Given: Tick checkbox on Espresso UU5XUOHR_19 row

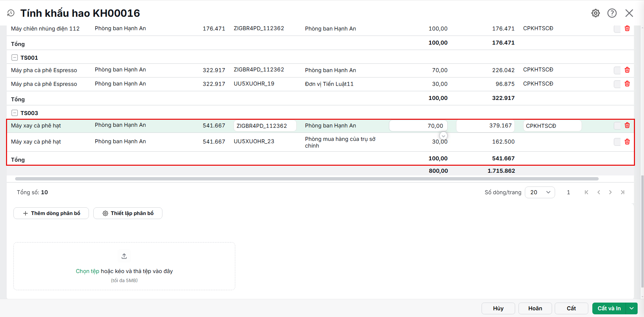Looking at the screenshot, I should (x=617, y=84).
